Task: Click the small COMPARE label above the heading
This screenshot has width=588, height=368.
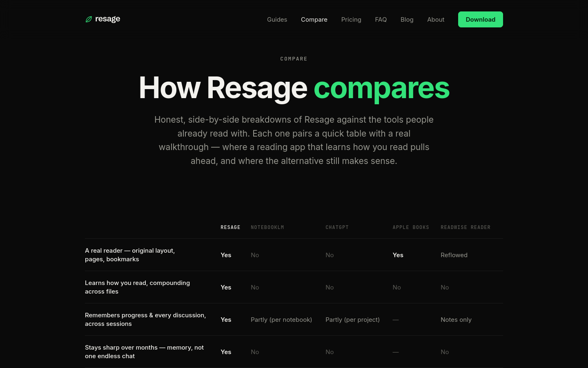Action: tap(294, 59)
